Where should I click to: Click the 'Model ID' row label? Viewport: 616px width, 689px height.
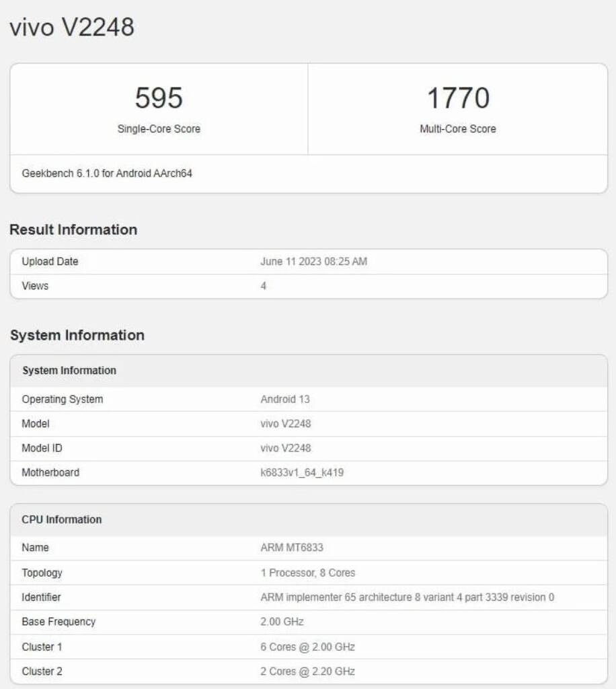[x=42, y=447]
